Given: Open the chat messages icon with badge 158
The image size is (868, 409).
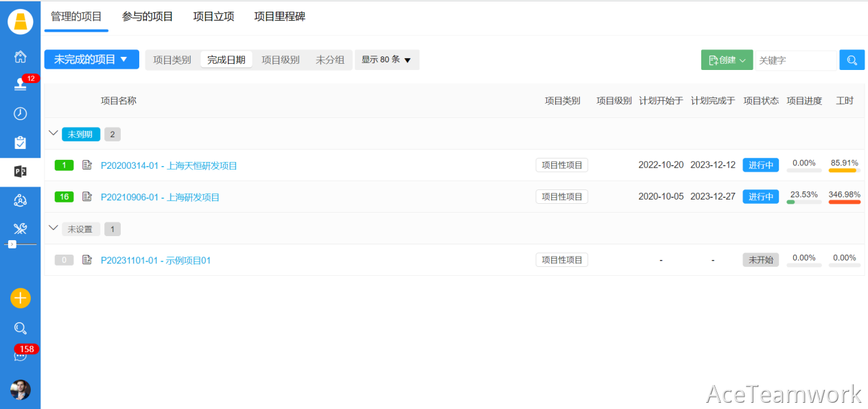Looking at the screenshot, I should [20, 355].
